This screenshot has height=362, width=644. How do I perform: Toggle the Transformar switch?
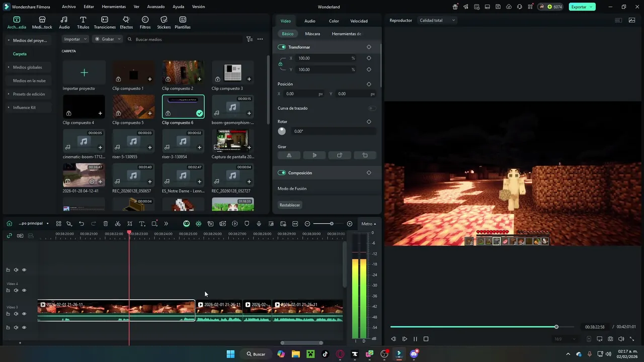click(282, 47)
